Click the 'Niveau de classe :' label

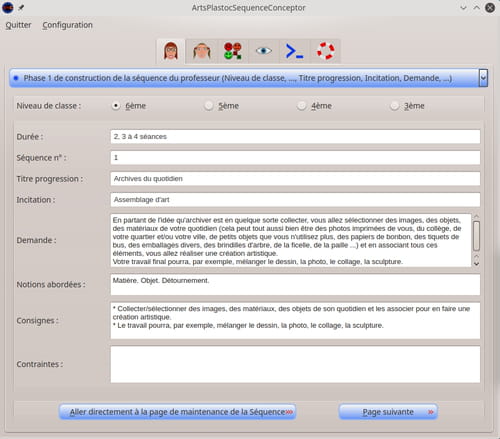[49, 106]
